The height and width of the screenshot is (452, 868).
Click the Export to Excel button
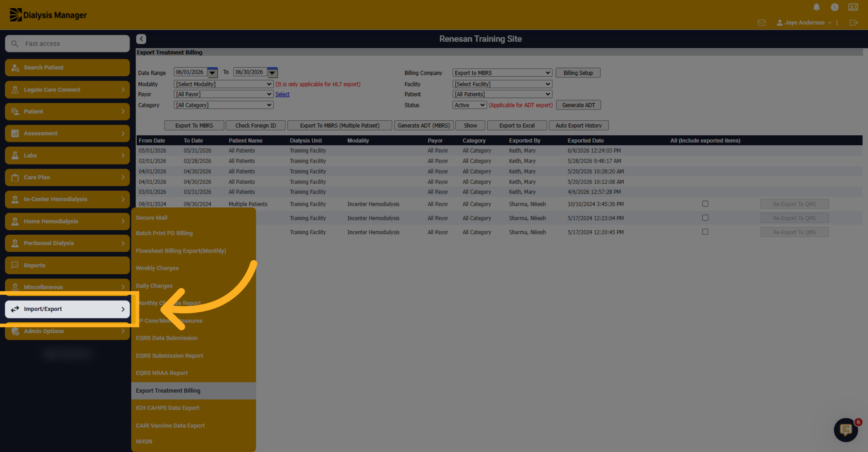coord(517,125)
